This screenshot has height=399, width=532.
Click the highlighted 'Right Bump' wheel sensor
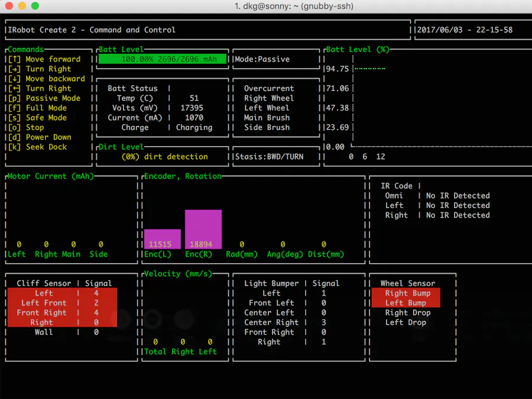point(406,293)
